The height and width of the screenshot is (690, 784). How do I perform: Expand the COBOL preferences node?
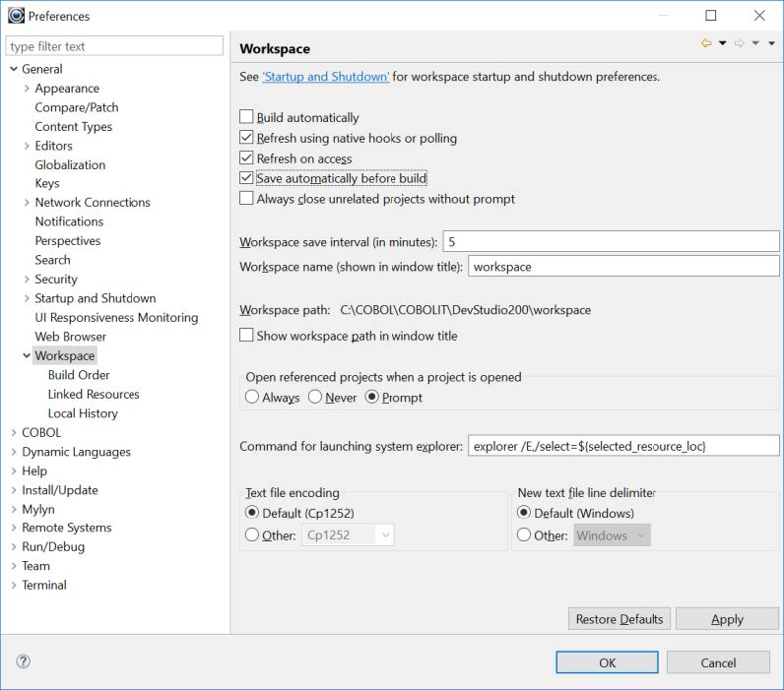click(x=14, y=433)
